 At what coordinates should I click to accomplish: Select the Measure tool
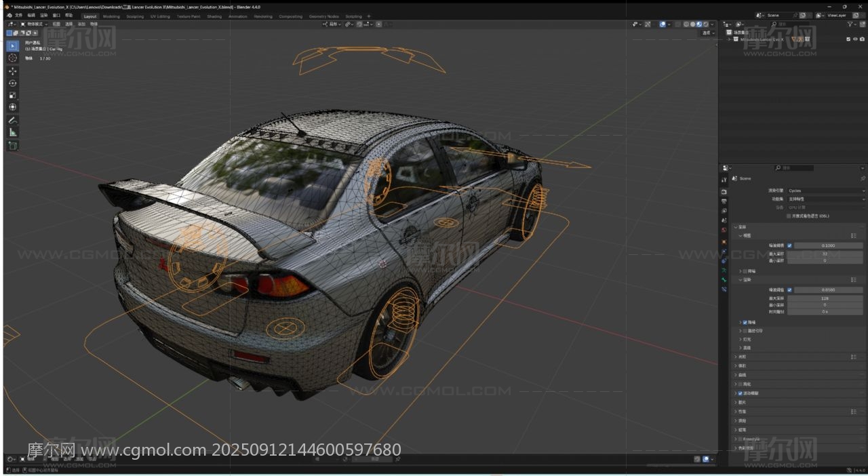(12, 132)
